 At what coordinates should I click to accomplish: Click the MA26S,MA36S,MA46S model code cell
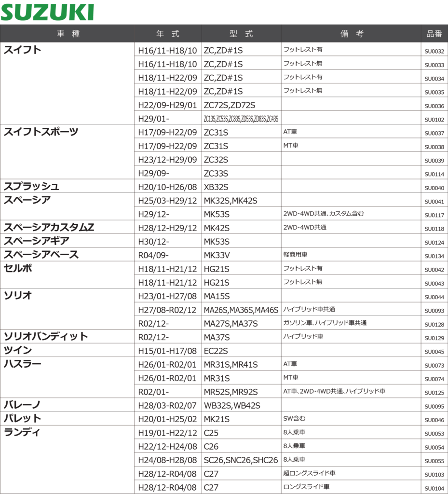pyautogui.click(x=241, y=310)
